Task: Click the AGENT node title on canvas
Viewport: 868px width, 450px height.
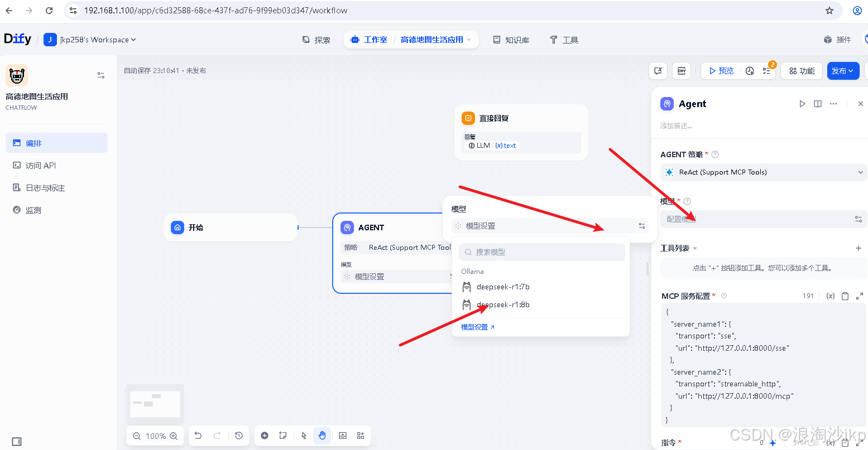Action: (371, 228)
